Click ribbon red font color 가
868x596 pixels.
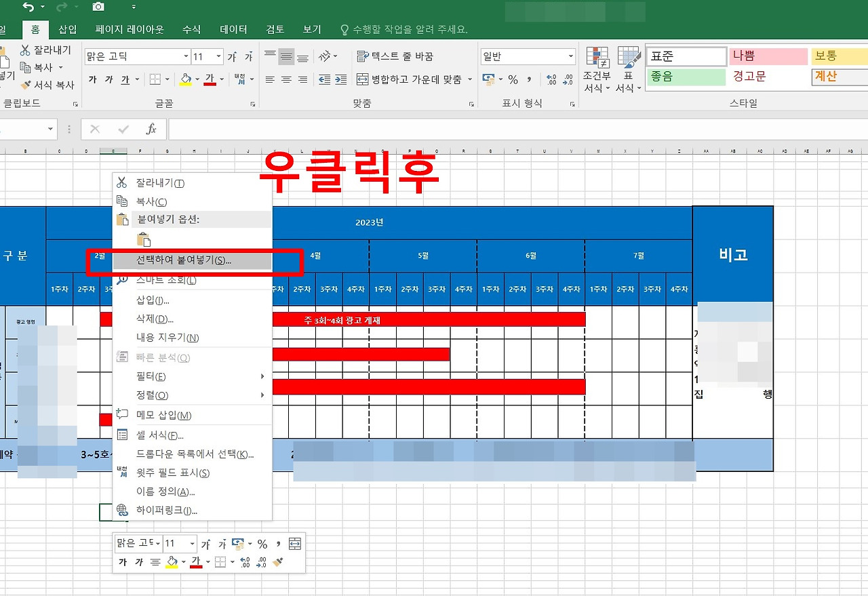pos(210,79)
